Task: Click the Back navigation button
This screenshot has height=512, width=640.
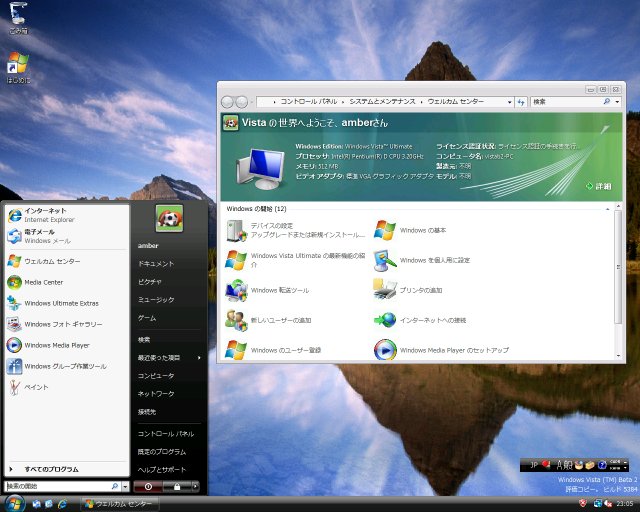Action: pos(227,102)
